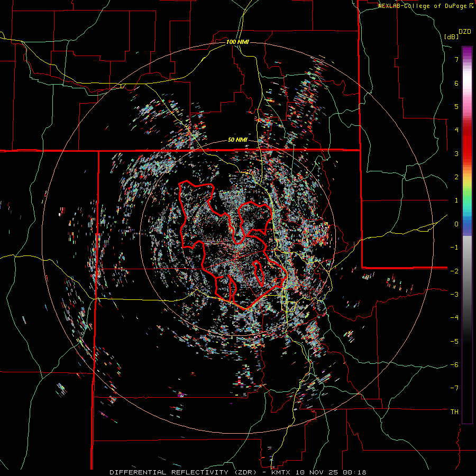Click the -3 value on the legend

454,295
